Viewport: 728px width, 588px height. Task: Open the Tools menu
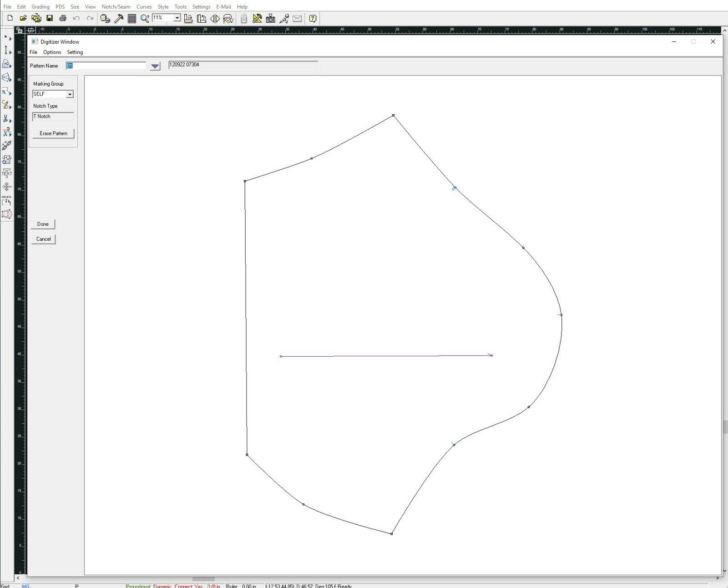(x=181, y=7)
